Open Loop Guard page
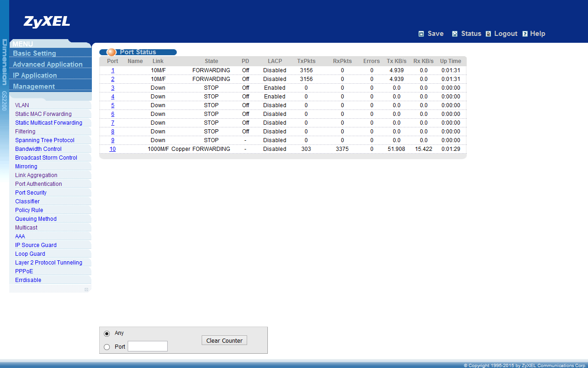Screen dimensions: 588x368 tap(30, 254)
